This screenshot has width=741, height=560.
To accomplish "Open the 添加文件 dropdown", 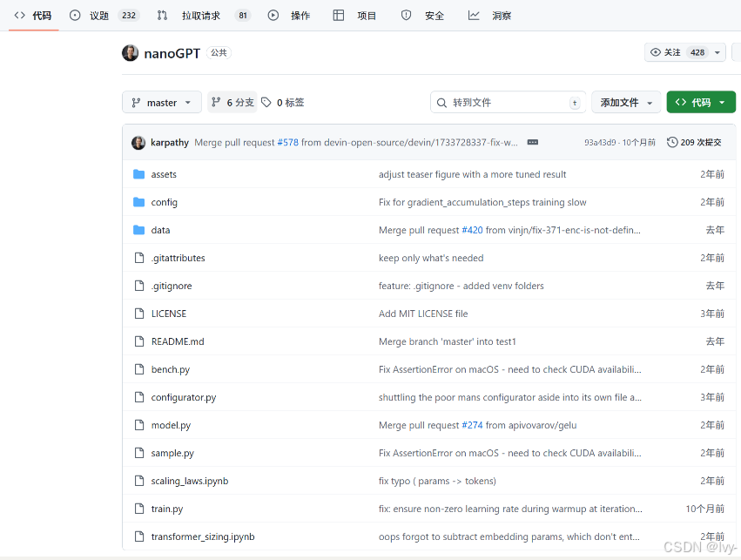I will click(x=626, y=102).
